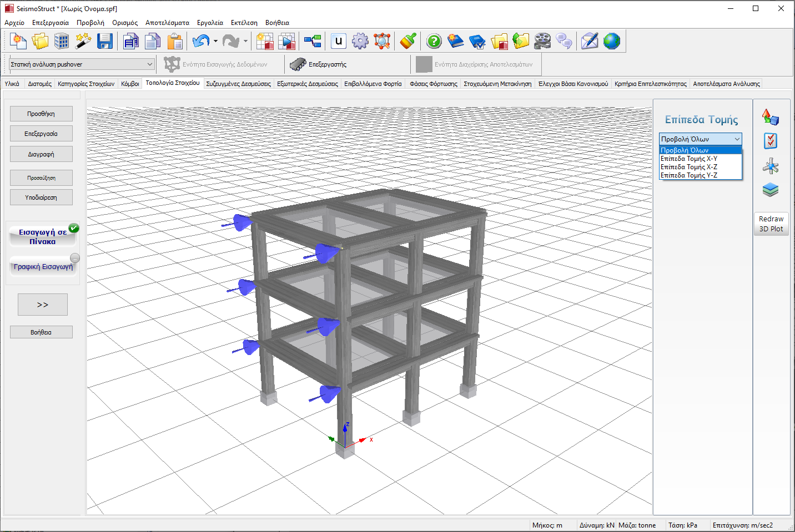The image size is (795, 532).
Task: Open the 'Στατική ανάλυση pushover' analysis dropdown
Action: [x=82, y=64]
